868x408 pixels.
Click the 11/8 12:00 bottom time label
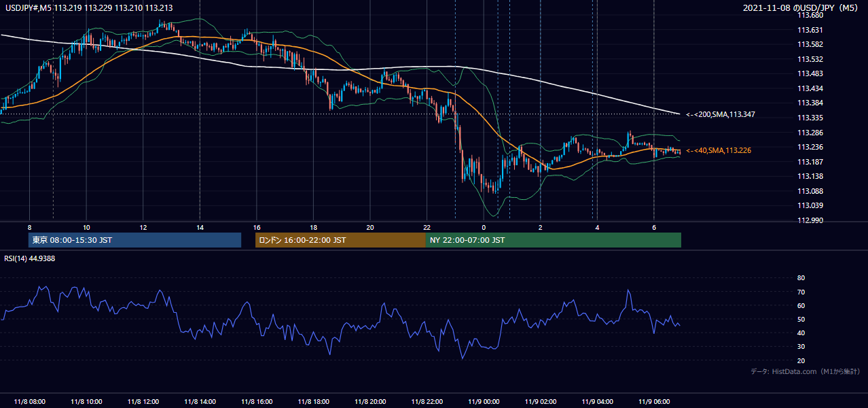coord(143,401)
